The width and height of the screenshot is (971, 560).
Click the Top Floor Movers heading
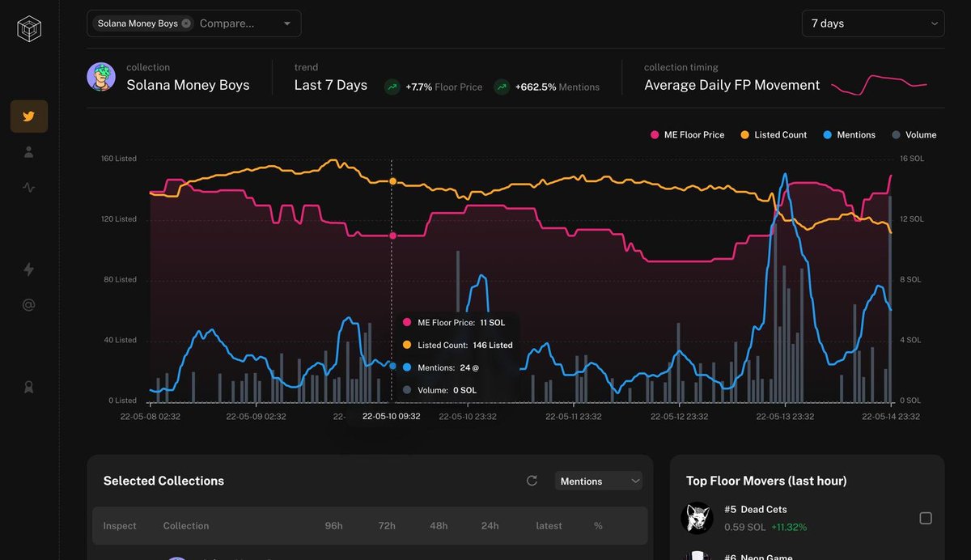point(766,481)
